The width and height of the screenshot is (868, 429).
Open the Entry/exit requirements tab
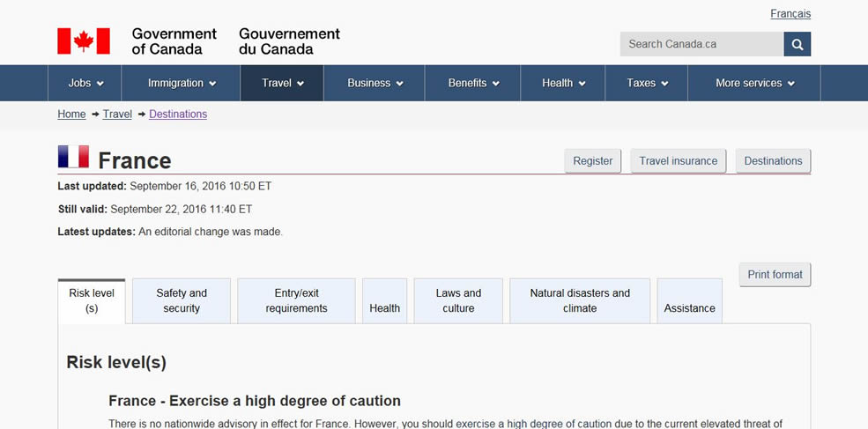296,300
